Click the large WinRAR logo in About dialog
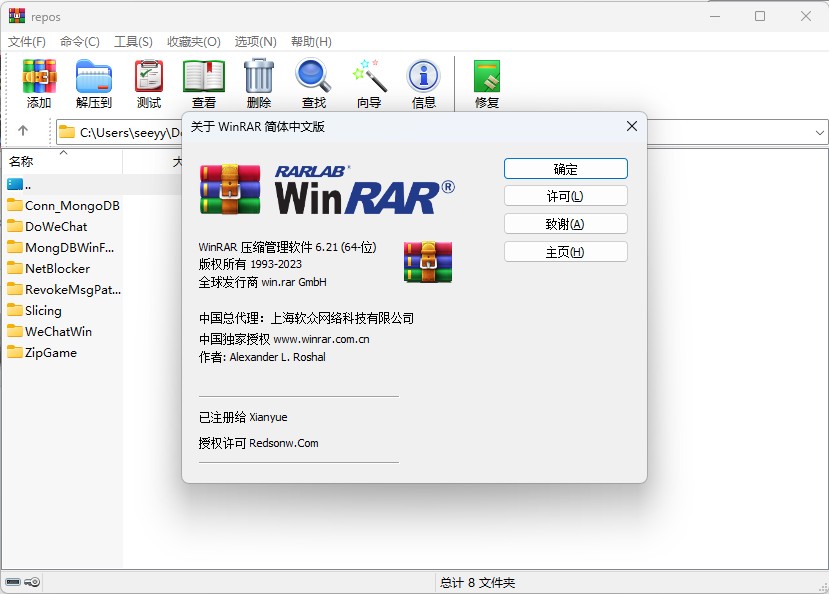Viewport: 829px width, 594px height. pos(230,189)
